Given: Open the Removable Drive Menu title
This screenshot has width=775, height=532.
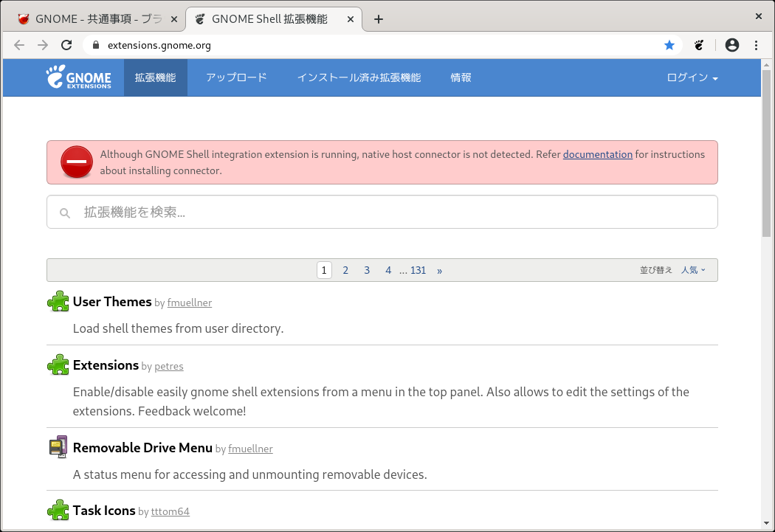Looking at the screenshot, I should pos(142,448).
